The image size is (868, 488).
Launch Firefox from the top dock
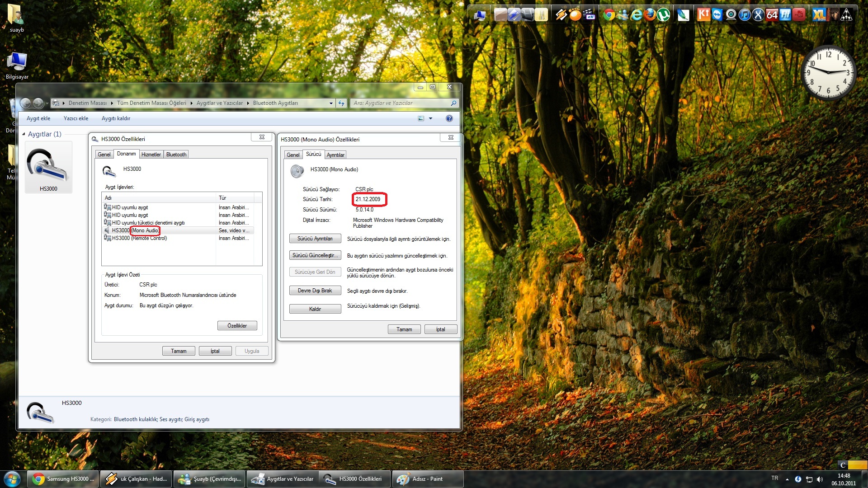pyautogui.click(x=650, y=15)
